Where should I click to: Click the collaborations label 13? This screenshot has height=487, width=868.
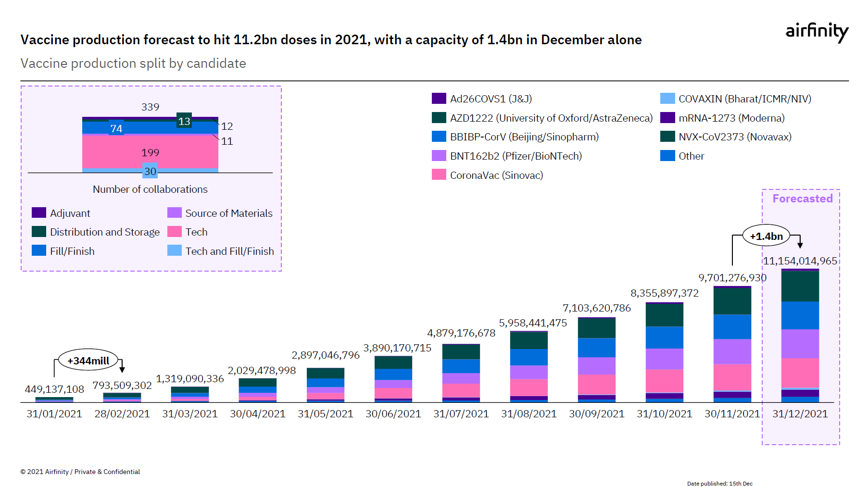(184, 121)
